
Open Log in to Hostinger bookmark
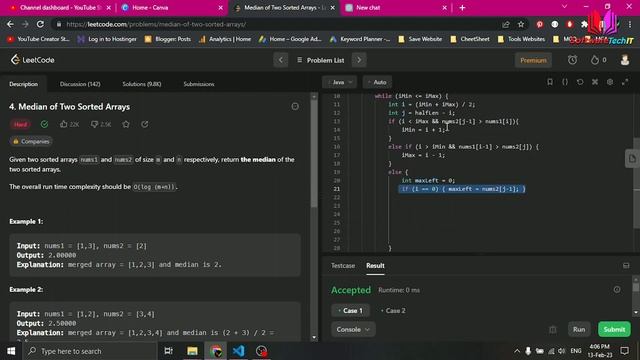pos(107,39)
